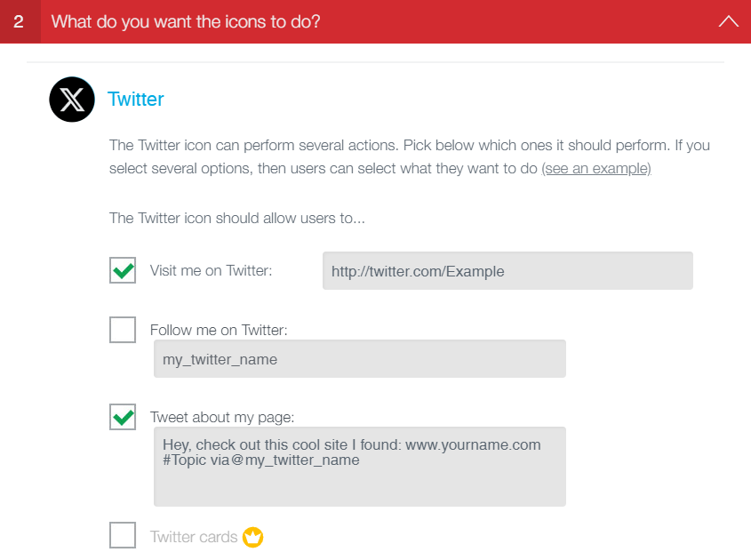Click the crown icon beside Twitter cards
This screenshot has height=560, width=751.
pos(252,537)
